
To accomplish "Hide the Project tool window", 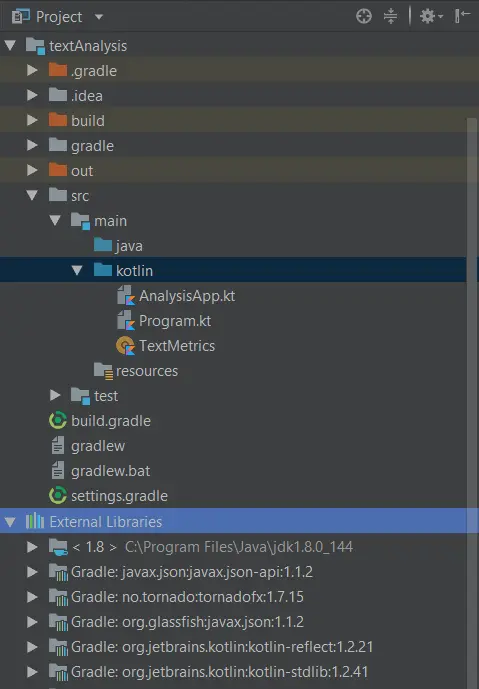I will [462, 16].
